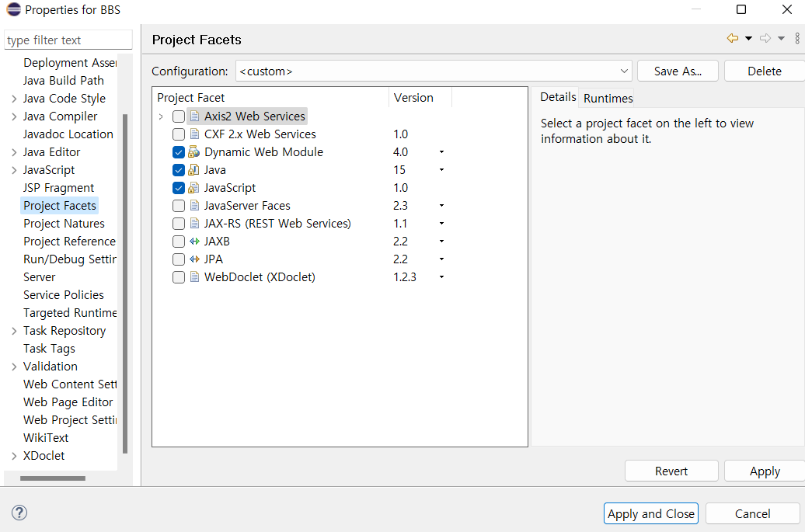Click the Axis2 Web Services facet icon
Viewport: 805px width, 532px height.
tap(194, 116)
